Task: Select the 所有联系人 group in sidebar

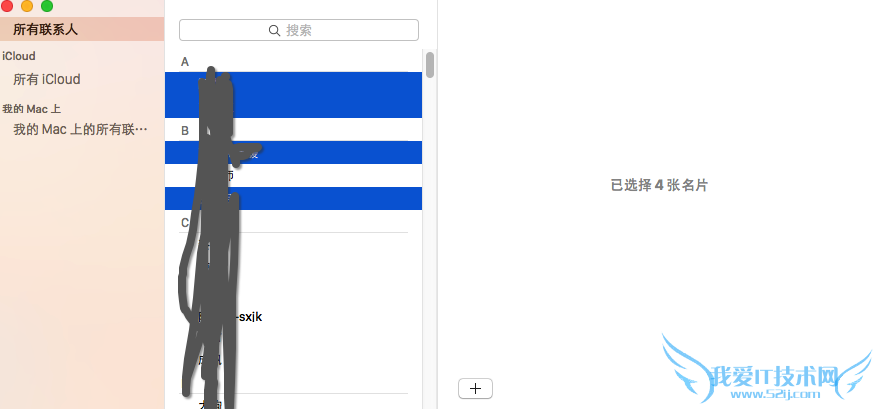Action: (82, 29)
